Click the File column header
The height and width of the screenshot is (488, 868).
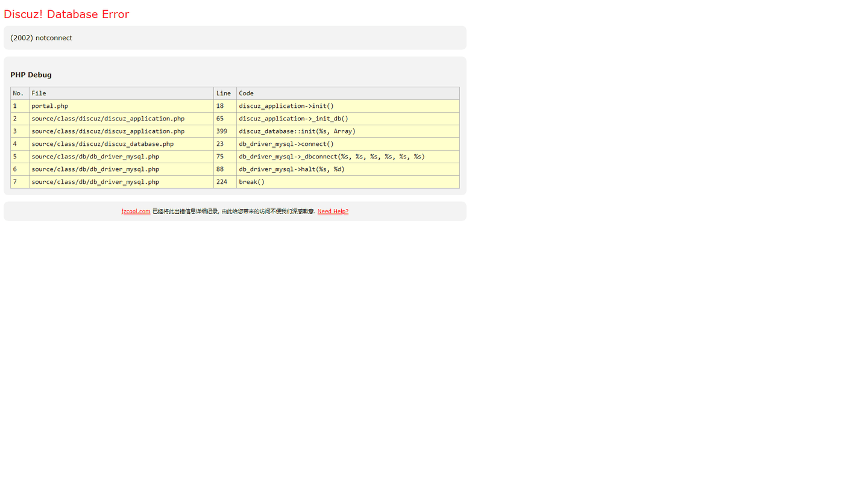tap(121, 93)
